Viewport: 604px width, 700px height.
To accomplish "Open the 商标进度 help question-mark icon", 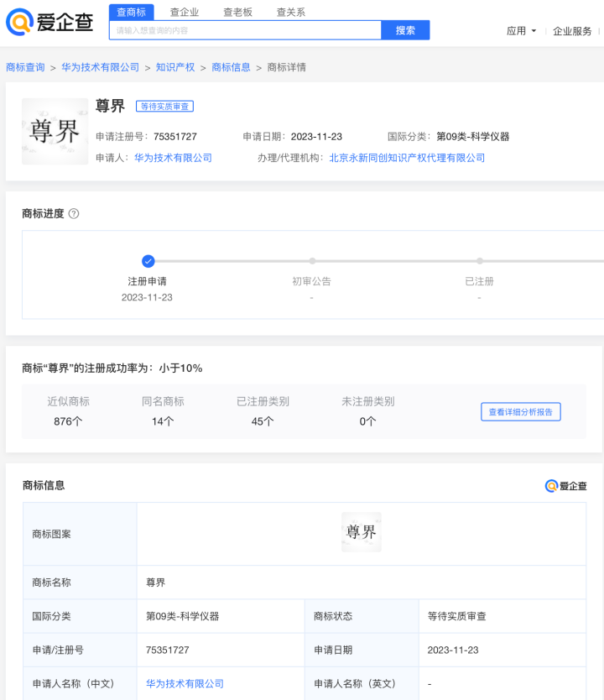I will coord(74,214).
